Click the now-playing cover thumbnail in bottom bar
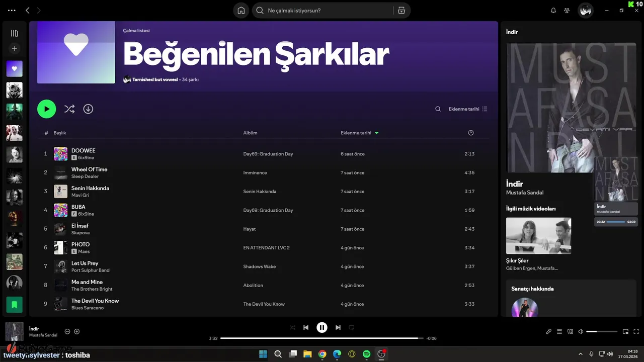The width and height of the screenshot is (644, 362). [x=14, y=331]
